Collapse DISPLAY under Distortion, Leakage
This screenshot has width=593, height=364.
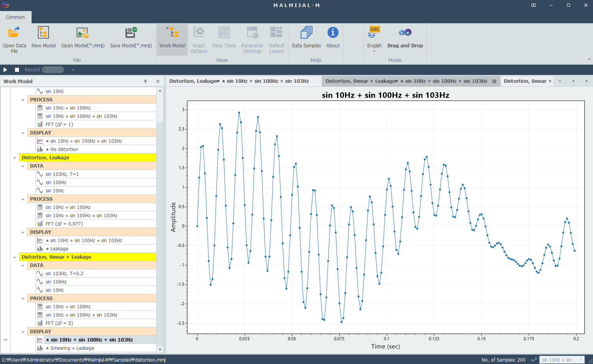[23, 232]
